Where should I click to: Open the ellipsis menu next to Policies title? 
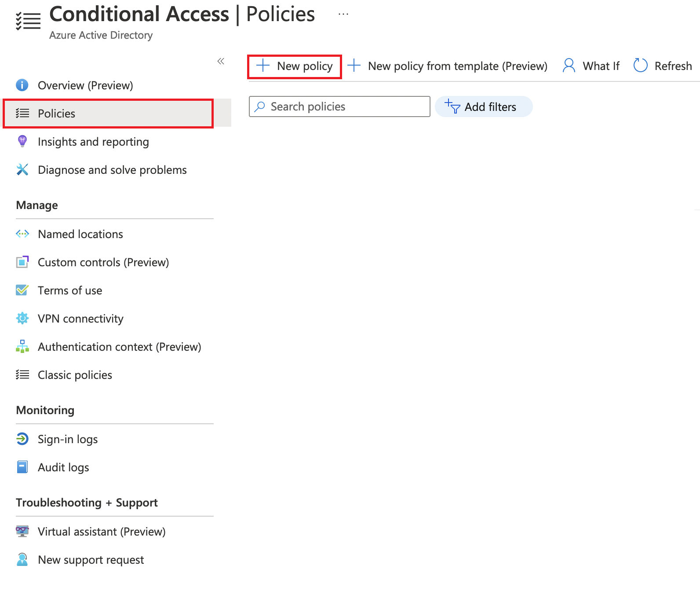(343, 13)
